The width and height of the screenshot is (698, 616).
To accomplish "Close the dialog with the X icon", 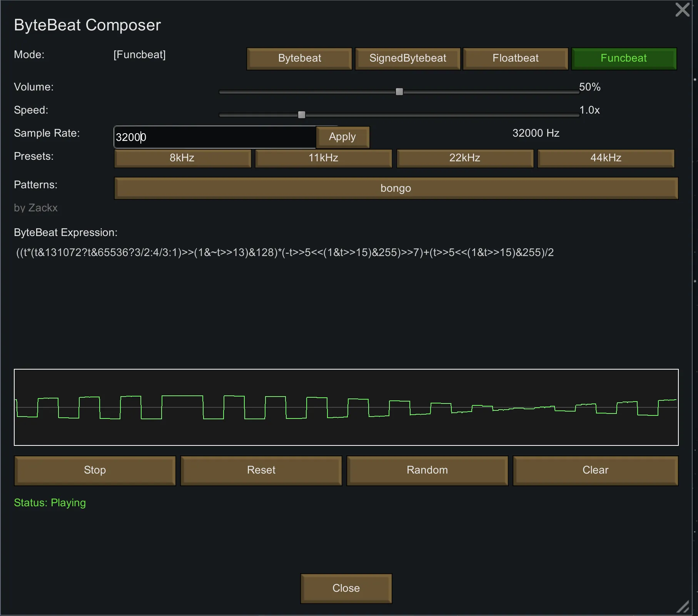I will 682,10.
